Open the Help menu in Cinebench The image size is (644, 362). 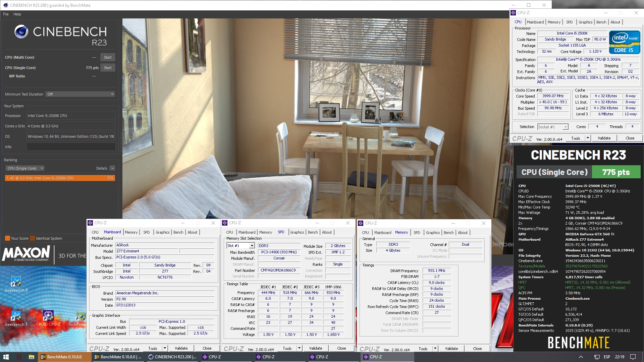click(x=17, y=14)
